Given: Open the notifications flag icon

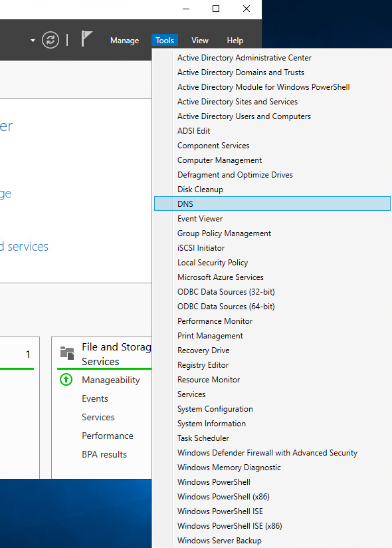Looking at the screenshot, I should click(x=86, y=39).
